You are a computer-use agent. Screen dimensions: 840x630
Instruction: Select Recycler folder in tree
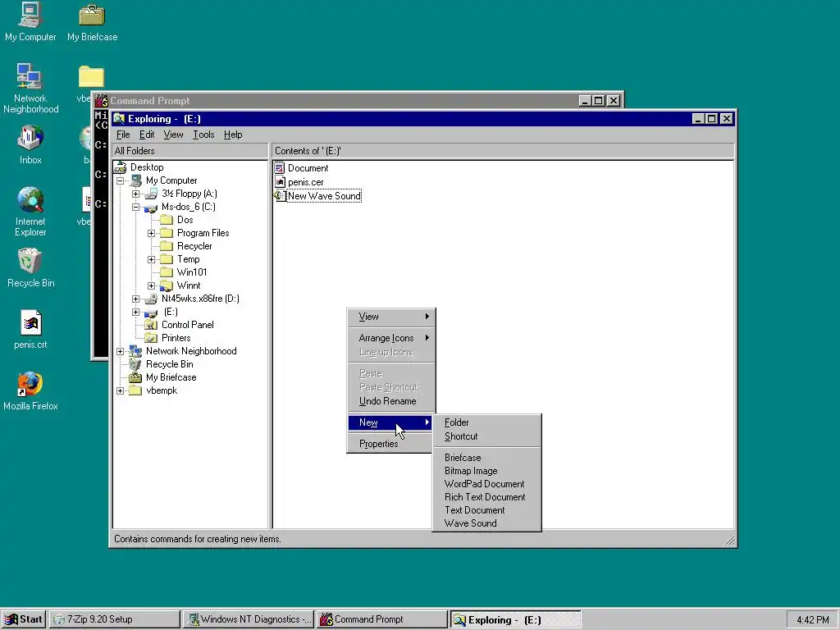tap(194, 246)
